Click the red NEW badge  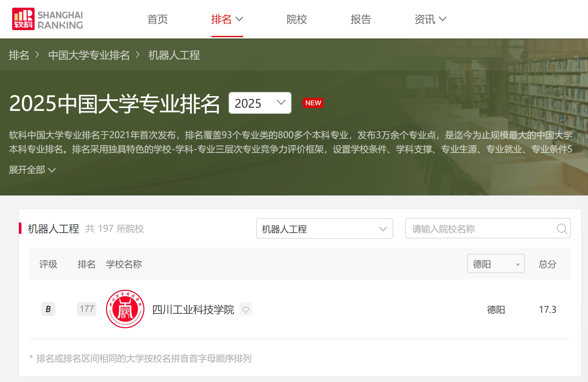click(313, 103)
